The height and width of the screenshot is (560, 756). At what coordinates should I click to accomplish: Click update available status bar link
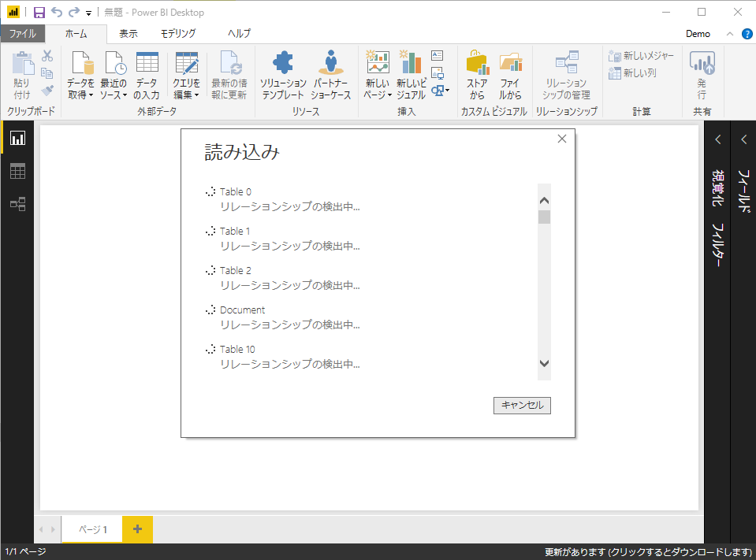(x=649, y=552)
